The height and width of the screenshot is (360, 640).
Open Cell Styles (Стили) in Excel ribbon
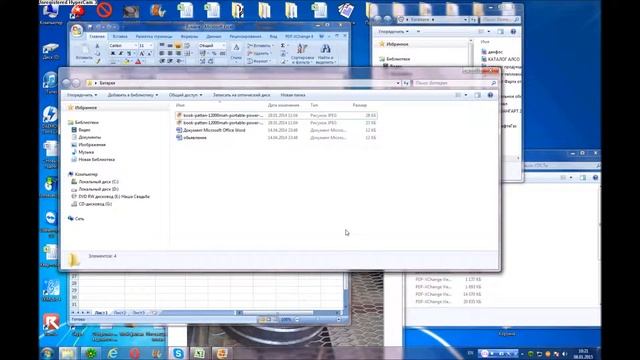[x=236, y=52]
